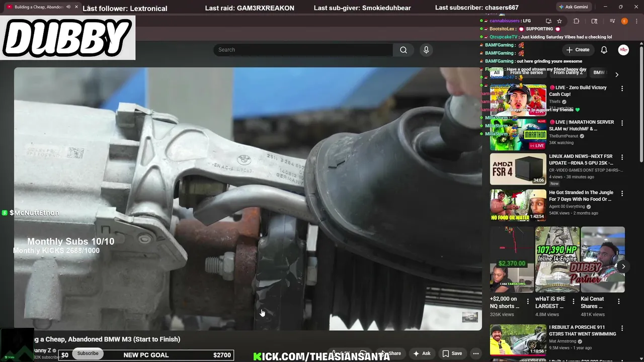Image resolution: width=644 pixels, height=362 pixels.
Task: Open the 'Thiefs' channel name
Action: pyautogui.click(x=554, y=102)
